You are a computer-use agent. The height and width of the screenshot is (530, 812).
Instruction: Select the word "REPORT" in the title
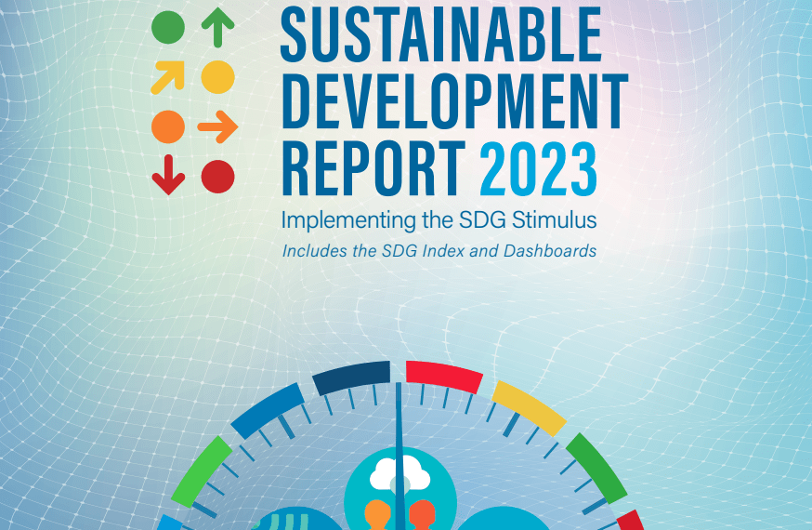pos(373,168)
